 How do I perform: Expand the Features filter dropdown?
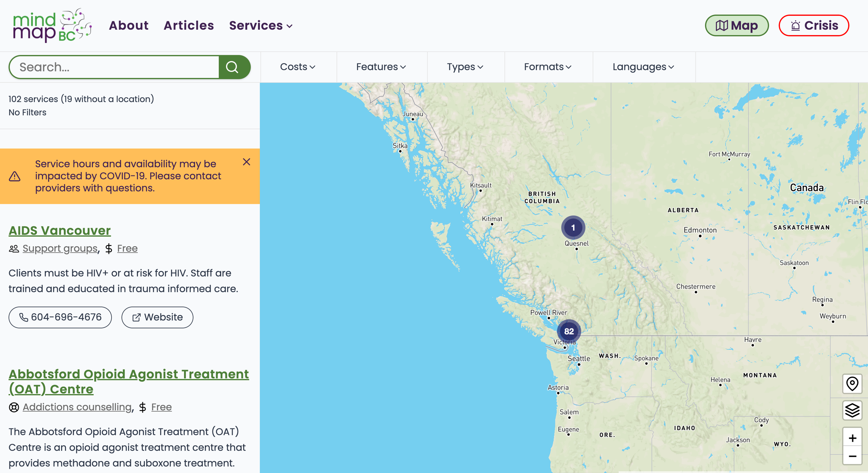point(381,67)
